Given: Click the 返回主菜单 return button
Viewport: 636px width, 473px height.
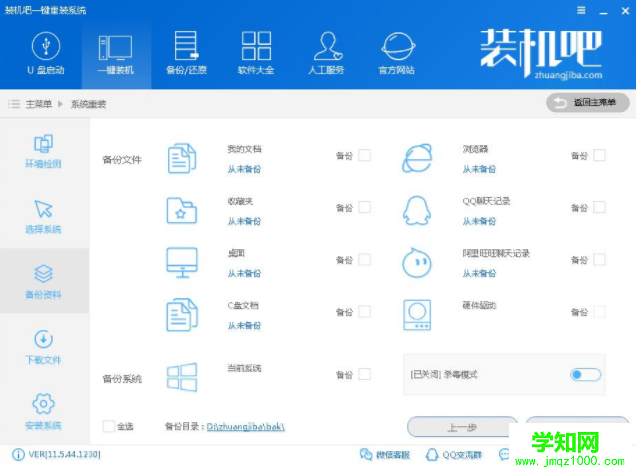Looking at the screenshot, I should point(587,103).
